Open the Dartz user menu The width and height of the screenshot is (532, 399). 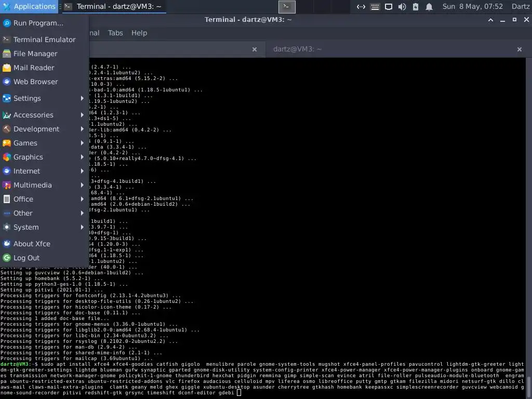(521, 6)
